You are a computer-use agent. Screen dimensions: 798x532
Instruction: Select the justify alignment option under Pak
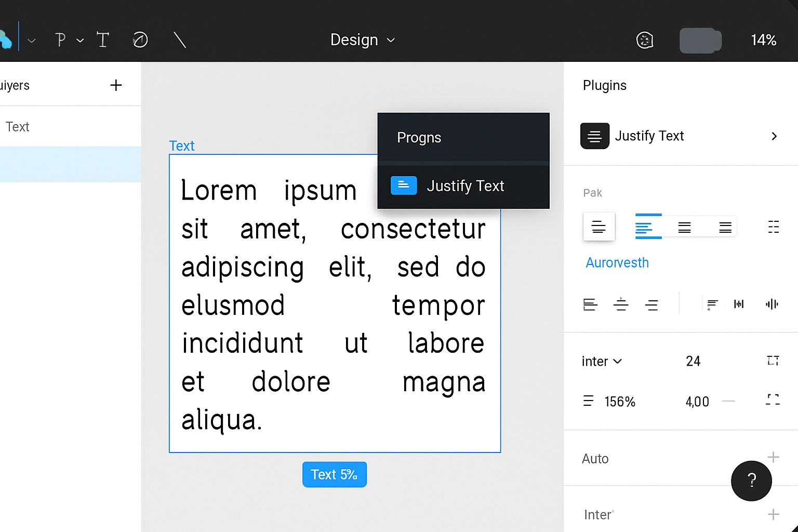[725, 227]
